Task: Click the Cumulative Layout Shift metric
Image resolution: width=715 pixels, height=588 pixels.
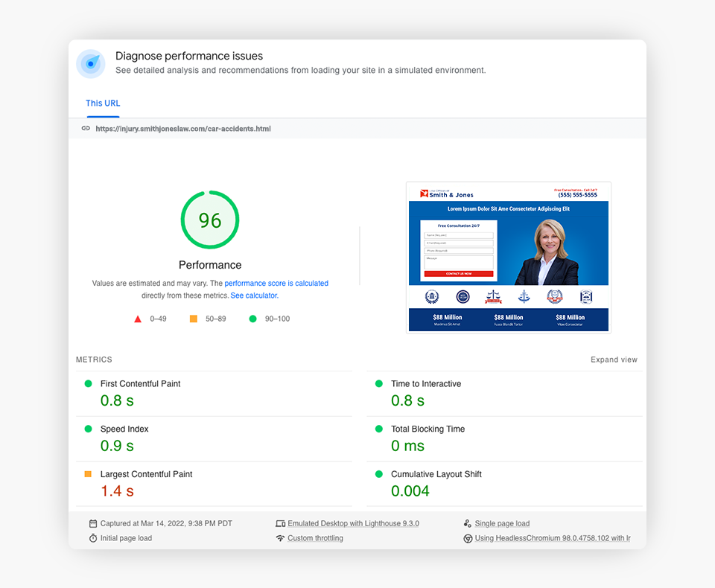Action: 436,474
